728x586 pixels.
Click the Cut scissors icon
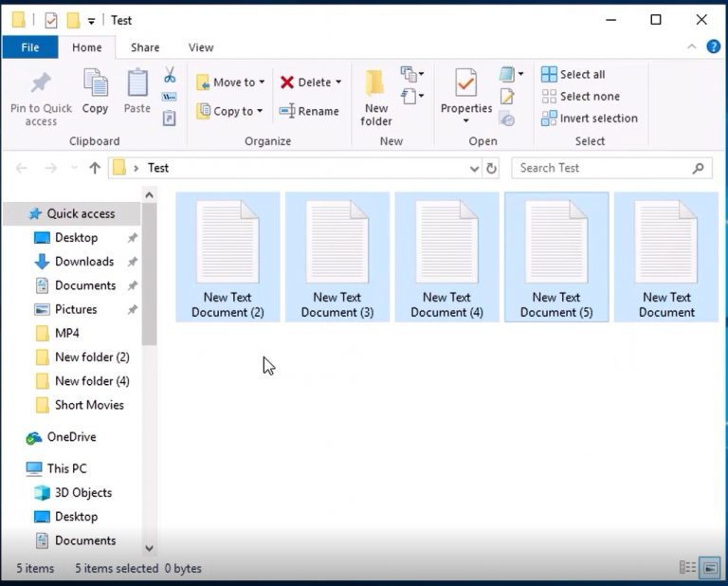coord(170,75)
